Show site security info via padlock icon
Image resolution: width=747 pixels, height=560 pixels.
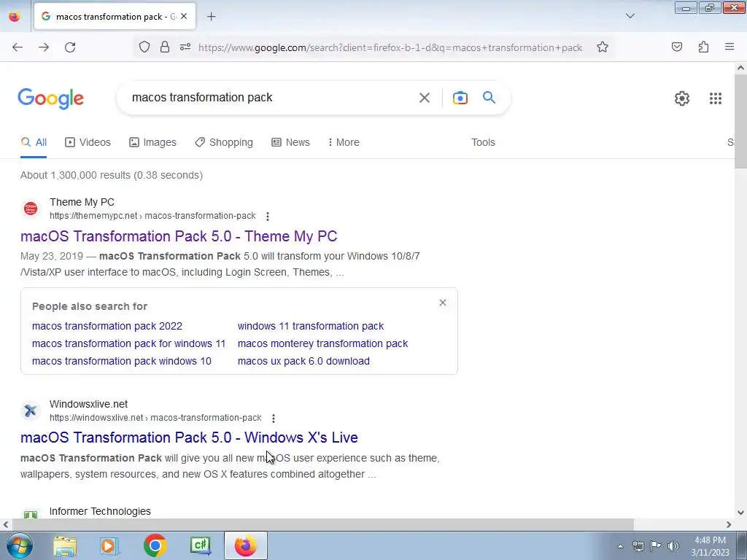click(165, 47)
